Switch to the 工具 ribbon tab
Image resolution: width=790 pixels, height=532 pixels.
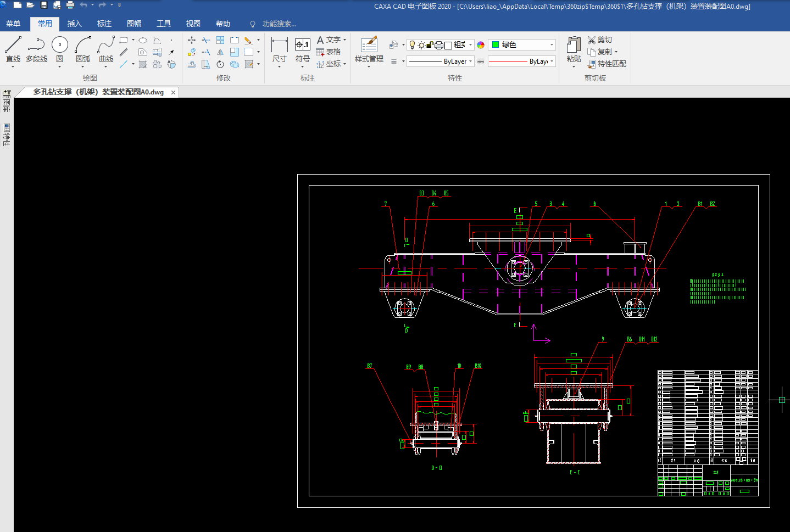pos(164,24)
